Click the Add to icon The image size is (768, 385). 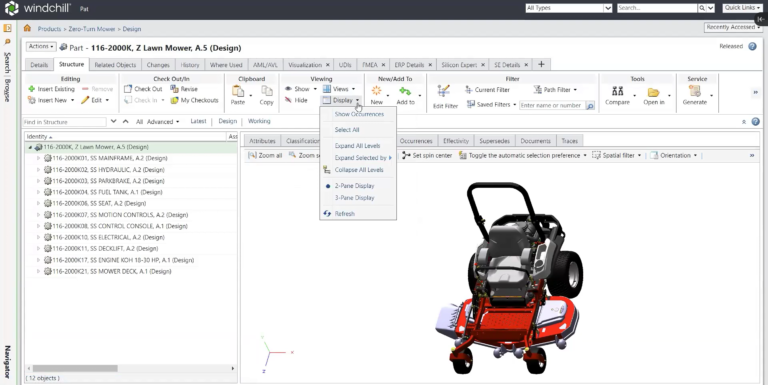405,91
